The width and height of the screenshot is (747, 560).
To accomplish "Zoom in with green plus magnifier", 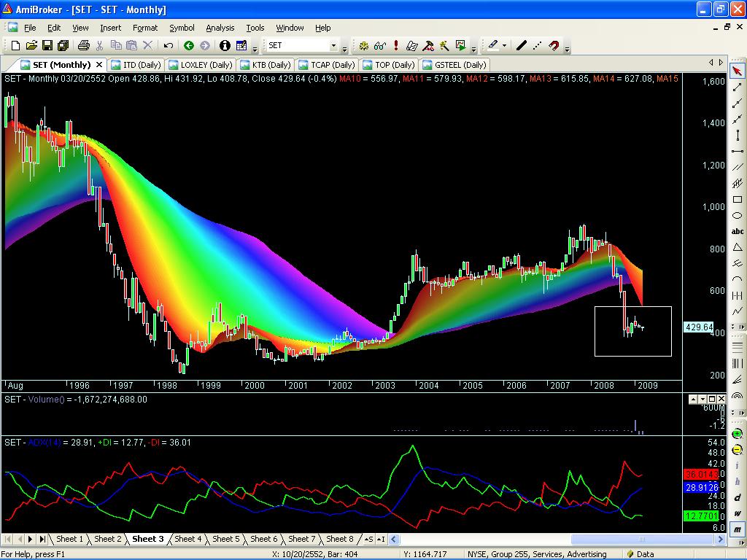I will click(738, 434).
